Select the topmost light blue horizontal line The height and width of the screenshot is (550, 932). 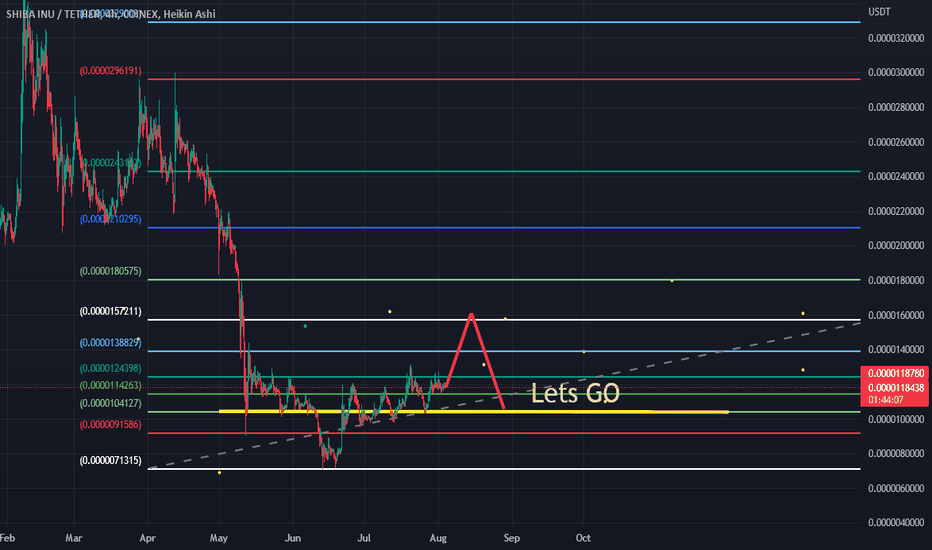(x=504, y=22)
